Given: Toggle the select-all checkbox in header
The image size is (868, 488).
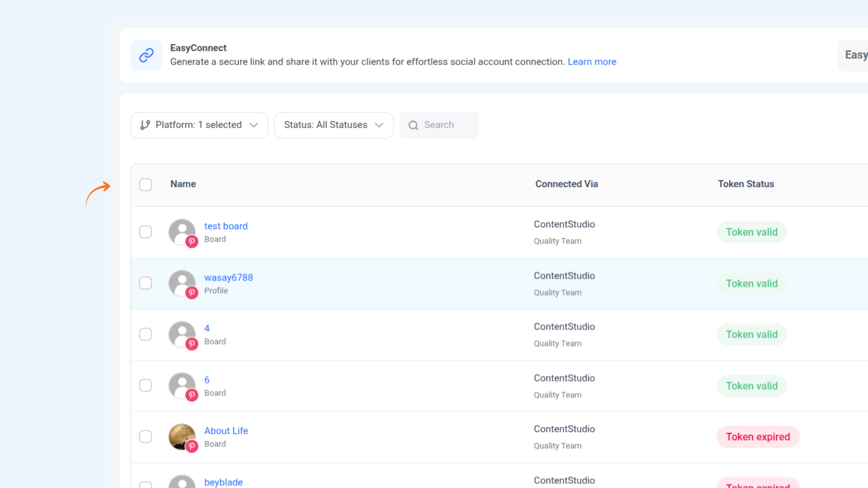Looking at the screenshot, I should pos(146,184).
